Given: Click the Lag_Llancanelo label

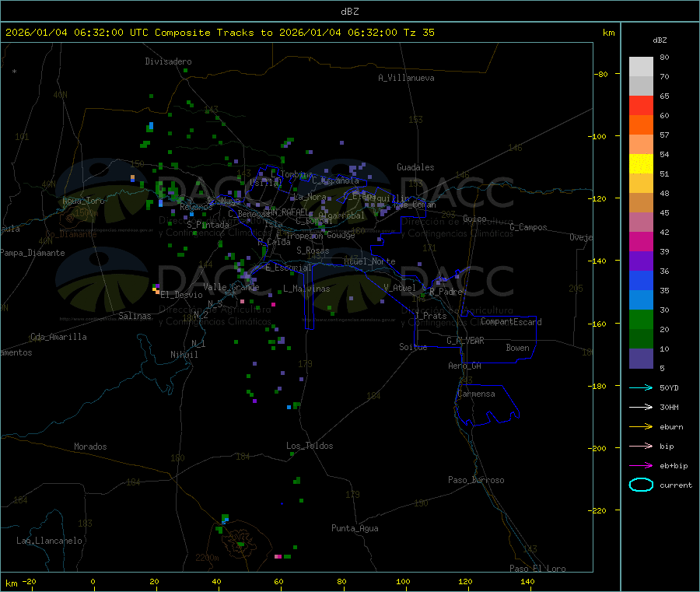Looking at the screenshot, I should 50,541.
